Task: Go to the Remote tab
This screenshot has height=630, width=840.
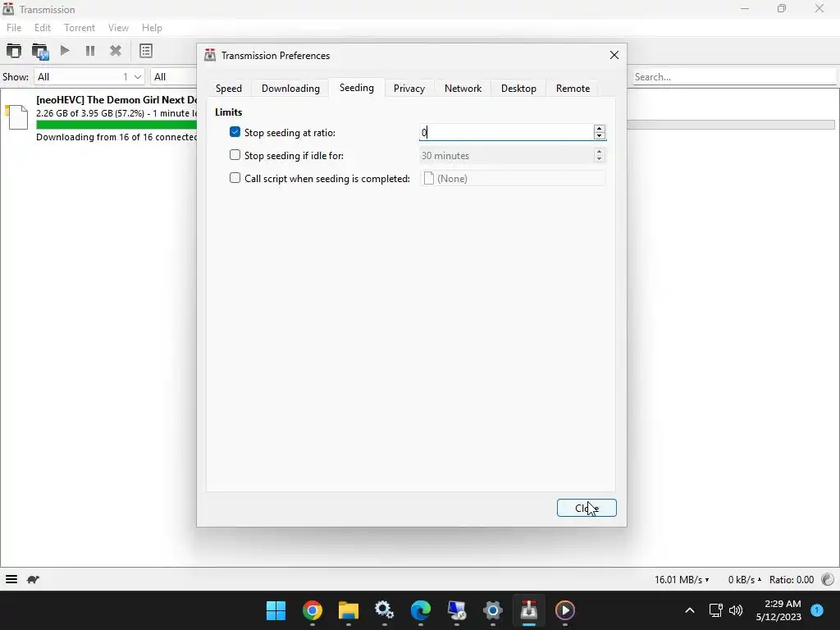Action: (x=573, y=89)
